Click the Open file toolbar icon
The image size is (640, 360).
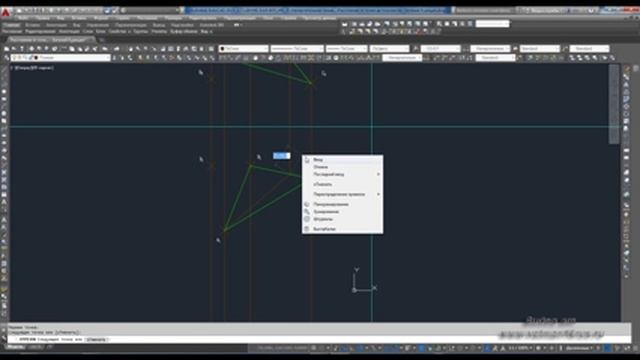point(14,49)
